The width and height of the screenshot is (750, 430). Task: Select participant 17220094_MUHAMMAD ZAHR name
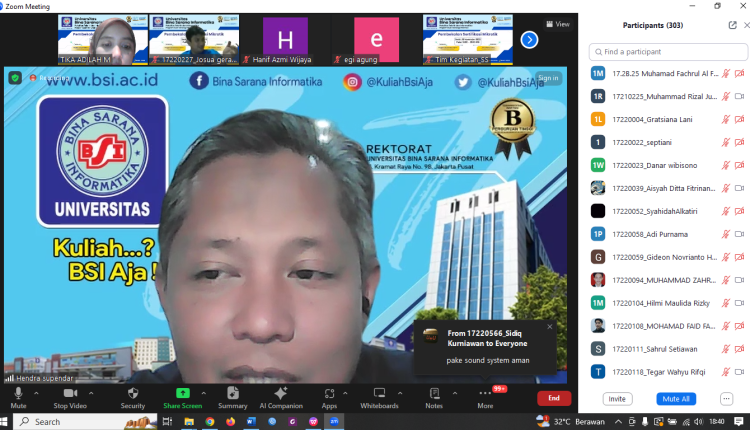664,280
